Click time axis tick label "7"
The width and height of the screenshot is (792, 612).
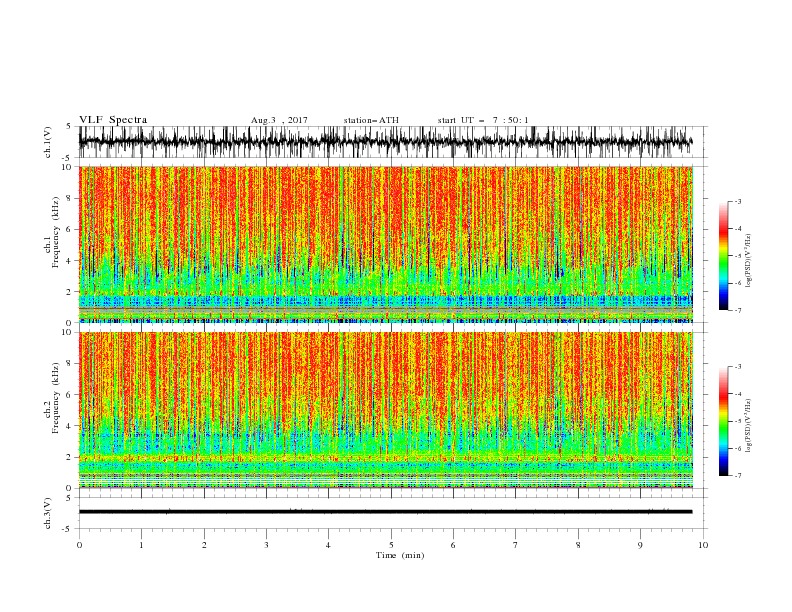click(516, 545)
